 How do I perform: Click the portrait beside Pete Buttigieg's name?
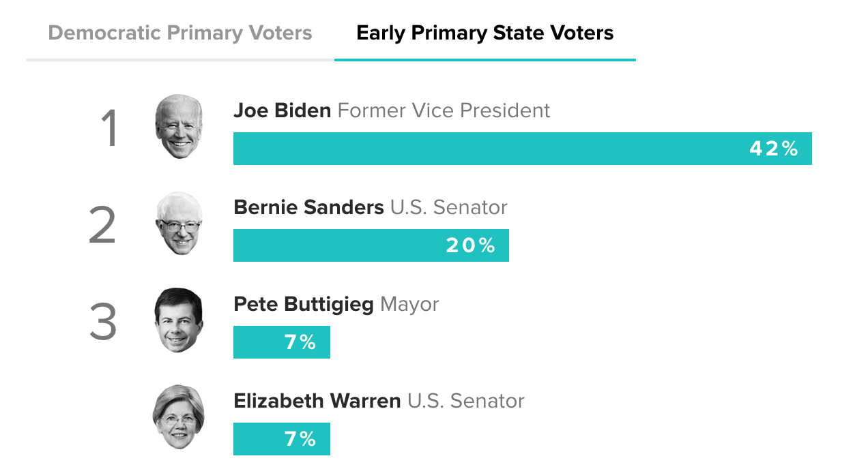pyautogui.click(x=179, y=320)
